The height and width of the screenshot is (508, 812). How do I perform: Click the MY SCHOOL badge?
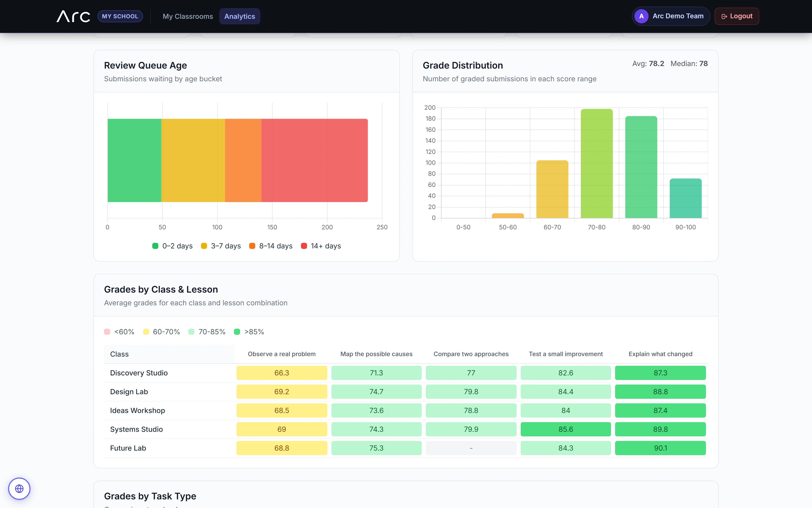(x=120, y=16)
